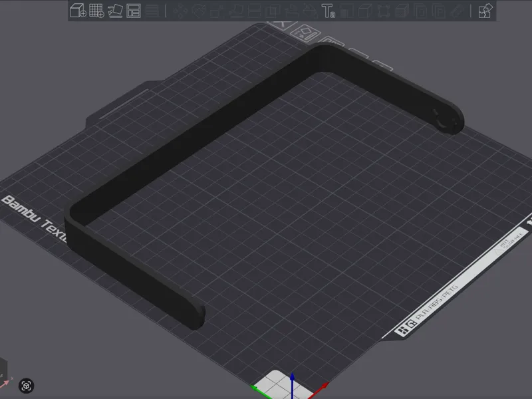Open Support painting tool

pos(291,11)
